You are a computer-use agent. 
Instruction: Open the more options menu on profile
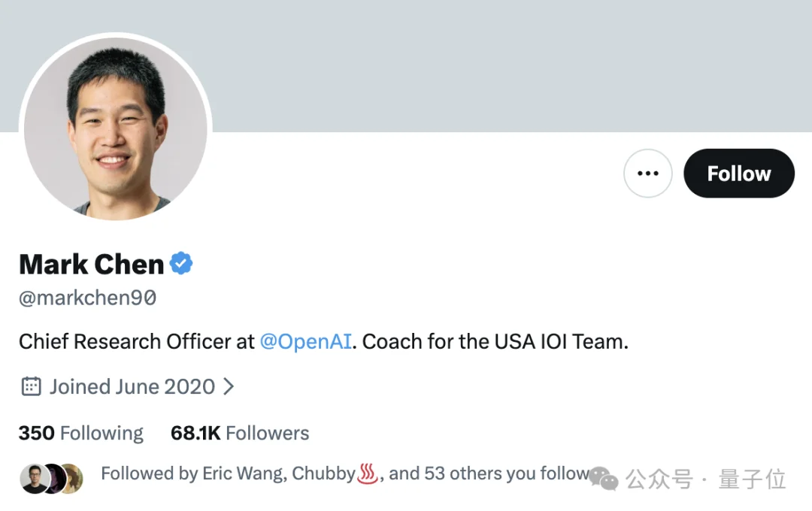click(648, 173)
